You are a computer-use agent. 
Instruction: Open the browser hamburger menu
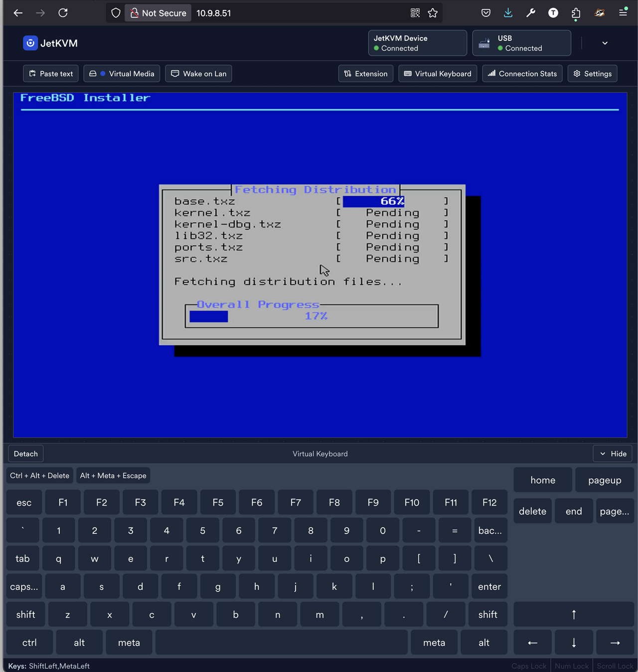point(623,13)
